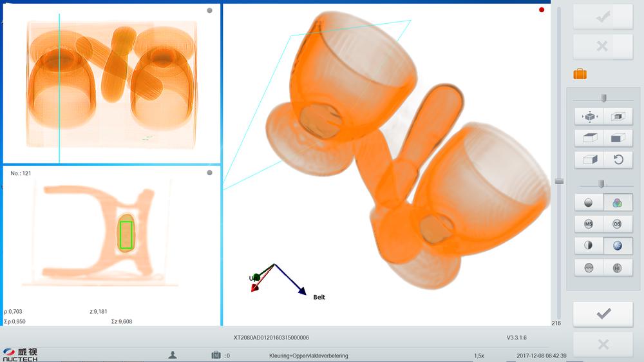The image size is (644, 362).
Task: Enable the OS imaging mode
Action: [x=618, y=224]
